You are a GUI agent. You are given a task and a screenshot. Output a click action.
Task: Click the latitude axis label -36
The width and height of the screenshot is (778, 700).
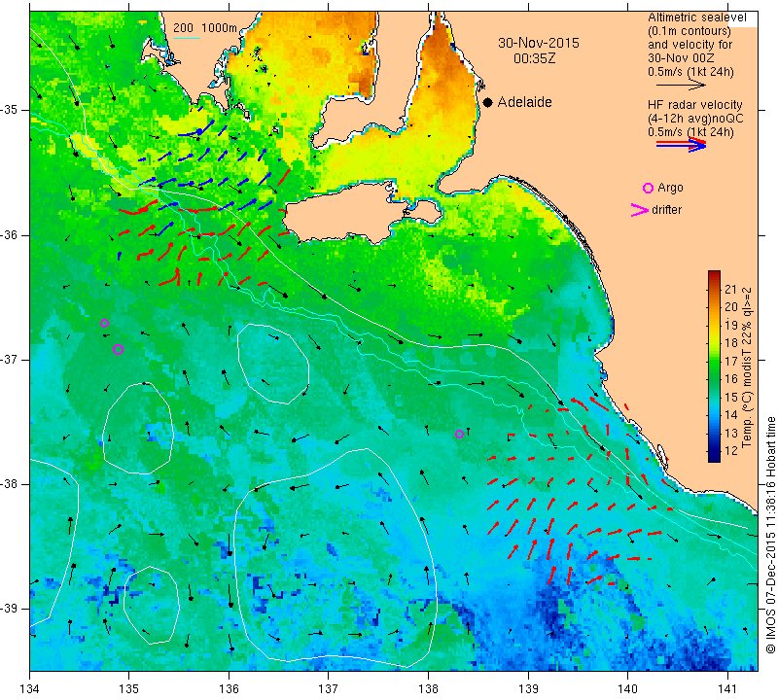coord(9,234)
